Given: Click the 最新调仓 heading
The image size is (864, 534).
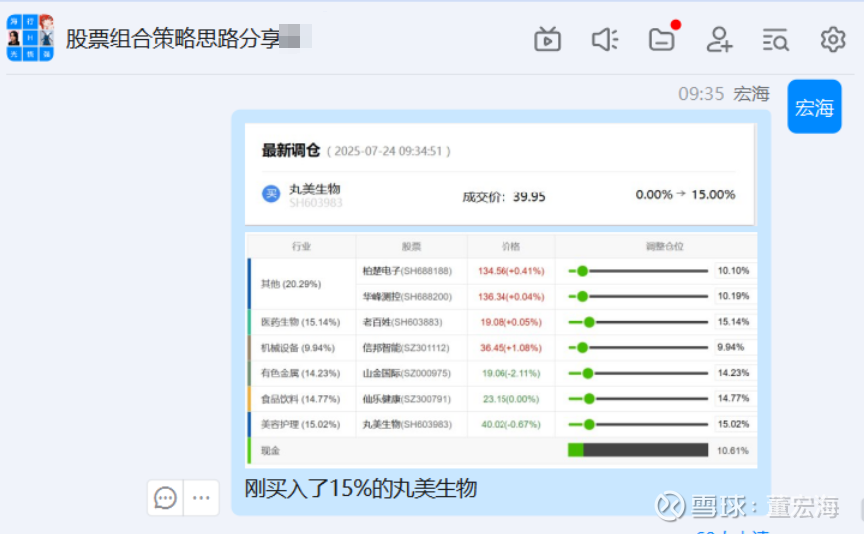Looking at the screenshot, I should [x=290, y=150].
